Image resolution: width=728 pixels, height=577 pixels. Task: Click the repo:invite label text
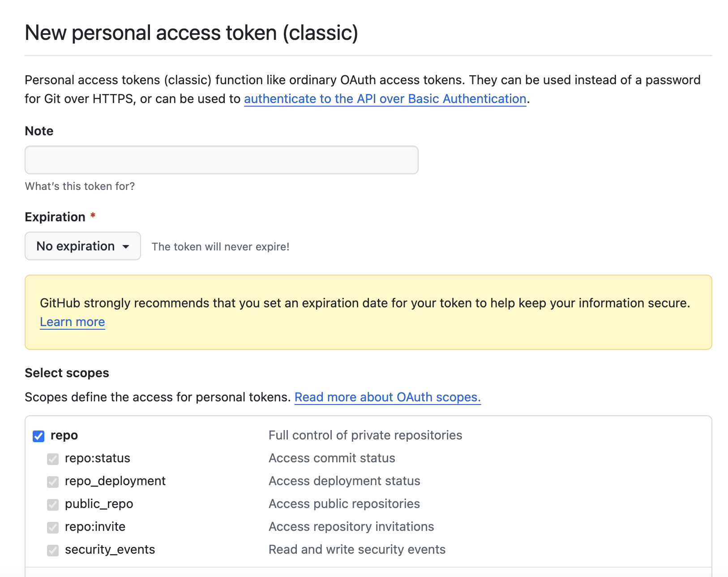(95, 527)
